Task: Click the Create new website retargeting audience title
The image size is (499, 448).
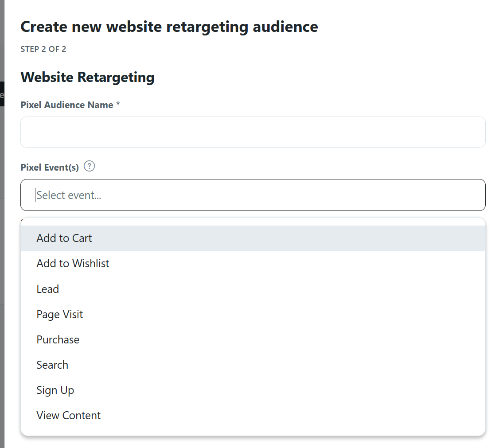Action: tap(169, 27)
